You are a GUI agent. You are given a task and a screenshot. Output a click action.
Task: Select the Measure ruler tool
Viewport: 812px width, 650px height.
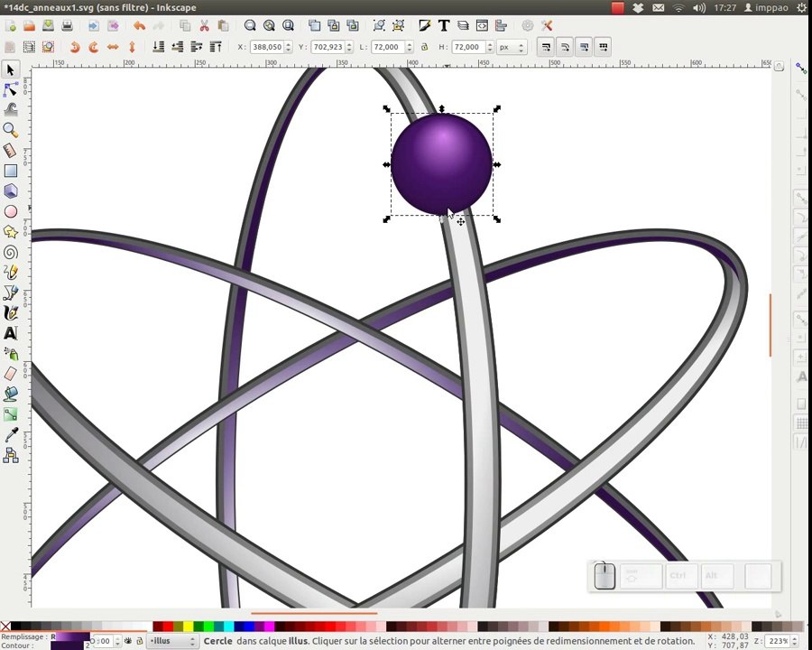point(10,151)
